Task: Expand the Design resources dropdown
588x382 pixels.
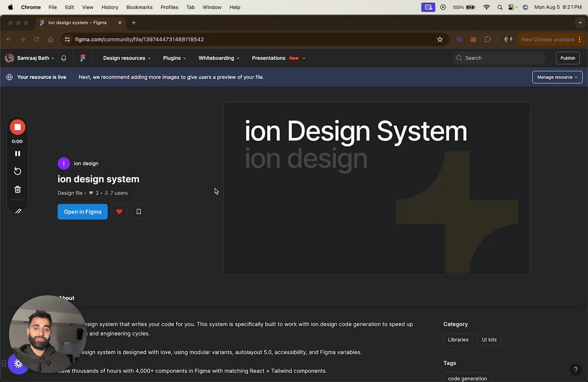Action: pos(127,58)
